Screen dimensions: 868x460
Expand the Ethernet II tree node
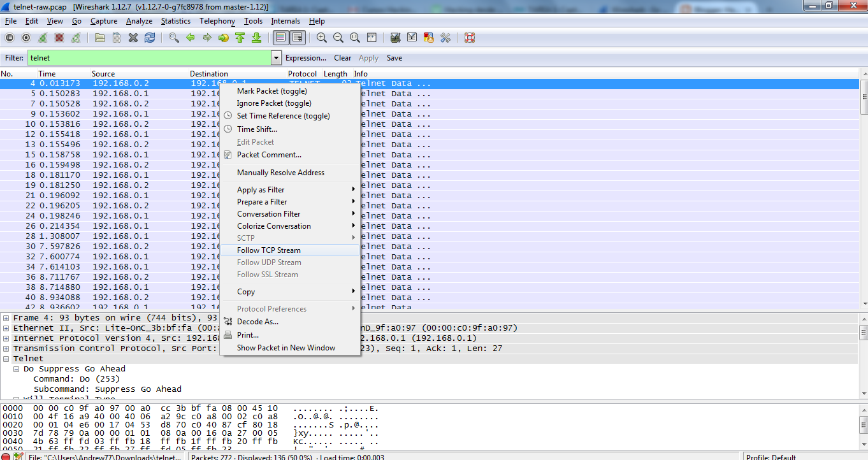(6, 328)
